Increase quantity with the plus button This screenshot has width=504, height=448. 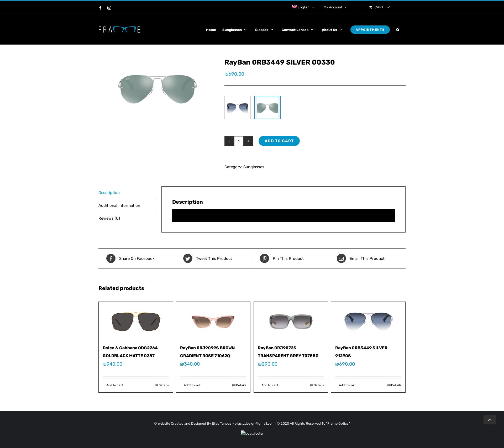coord(248,141)
